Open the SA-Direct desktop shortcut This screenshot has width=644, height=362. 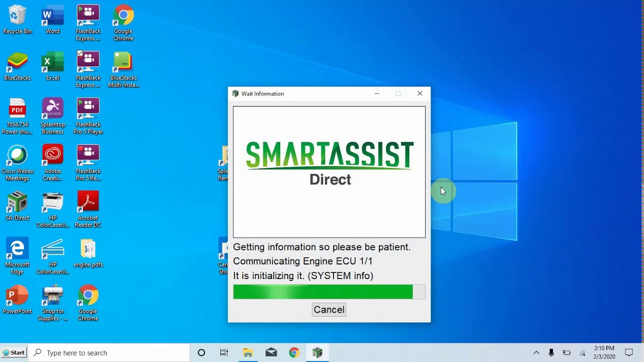pyautogui.click(x=17, y=206)
